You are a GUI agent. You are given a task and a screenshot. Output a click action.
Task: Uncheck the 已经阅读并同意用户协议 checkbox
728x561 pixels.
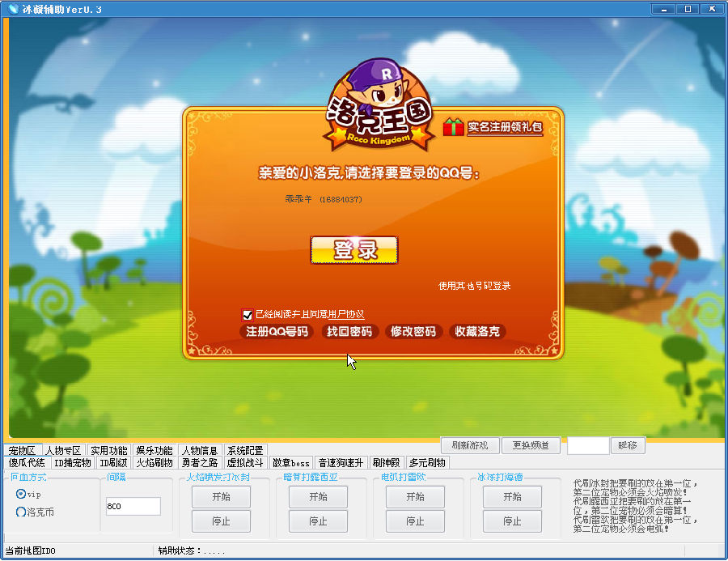tap(248, 315)
